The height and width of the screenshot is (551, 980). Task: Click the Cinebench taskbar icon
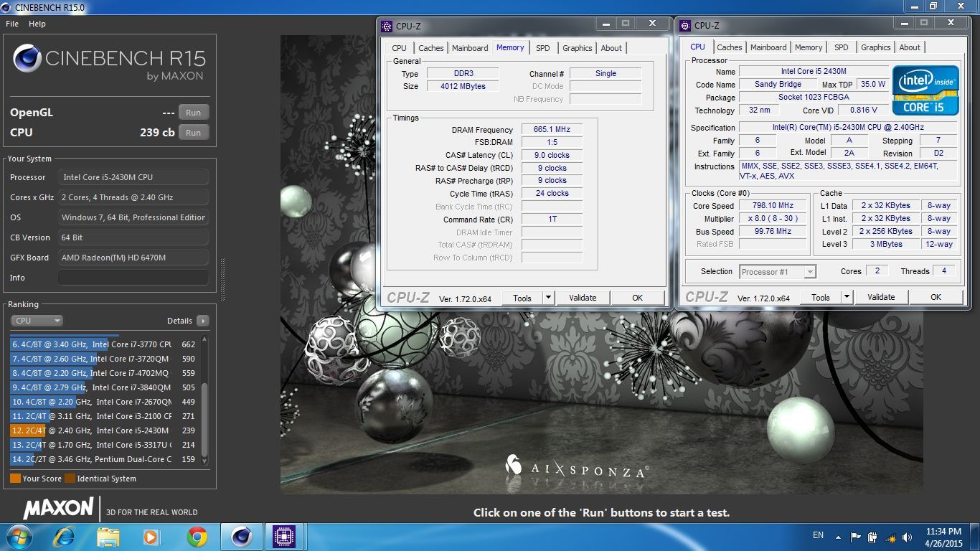242,537
